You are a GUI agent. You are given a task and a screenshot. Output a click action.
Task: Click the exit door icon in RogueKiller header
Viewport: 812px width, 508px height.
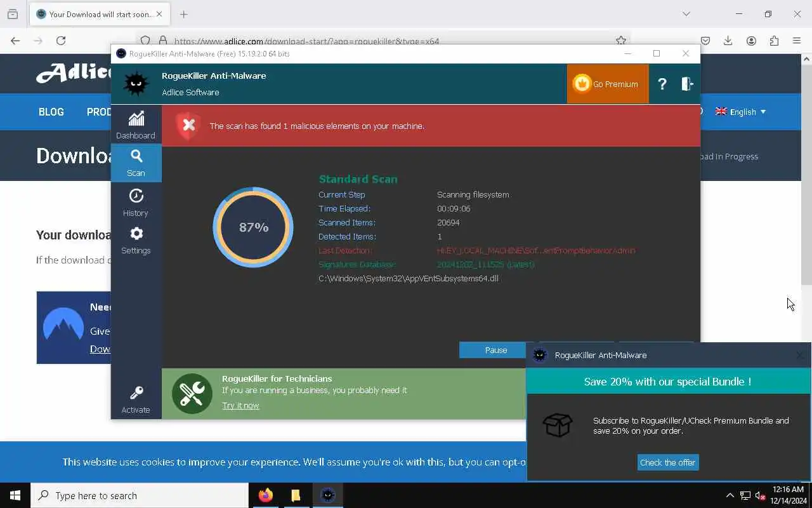pyautogui.click(x=687, y=84)
